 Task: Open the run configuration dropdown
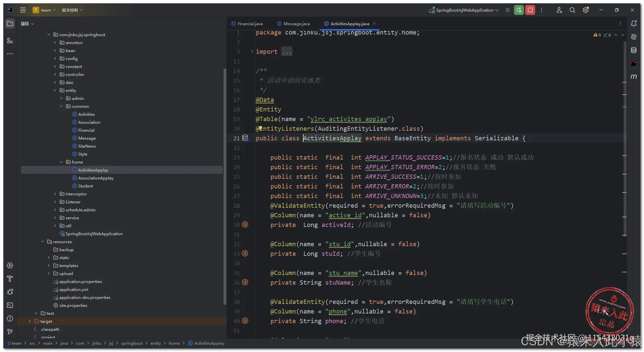point(464,10)
